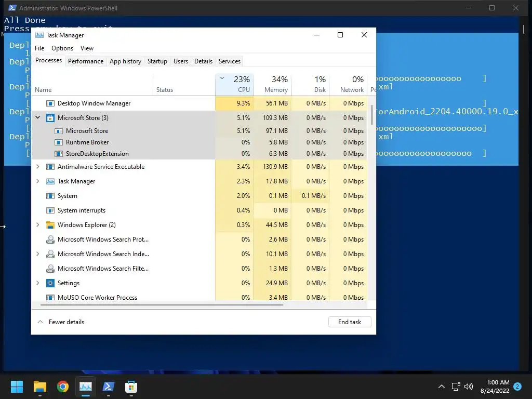Click the System process icon
Viewport: 532px width, 399px height.
(50, 196)
